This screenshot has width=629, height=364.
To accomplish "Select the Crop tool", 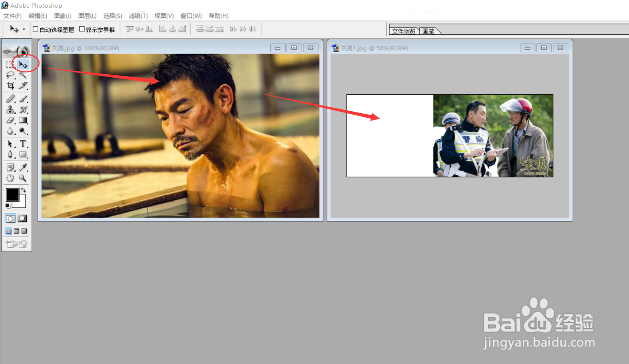I will (10, 85).
